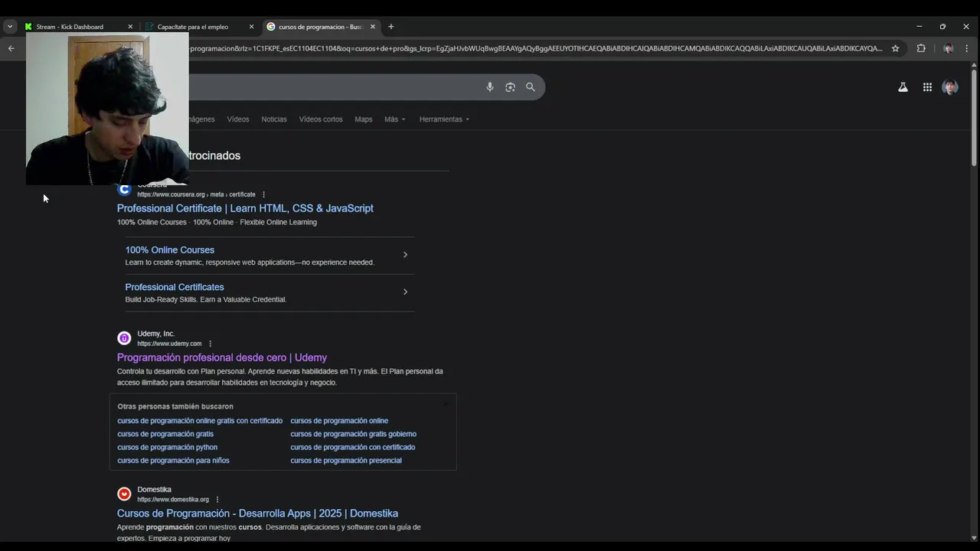The image size is (980, 551).
Task: Switch to Capacítate para el empleo tab
Action: pyautogui.click(x=199, y=27)
